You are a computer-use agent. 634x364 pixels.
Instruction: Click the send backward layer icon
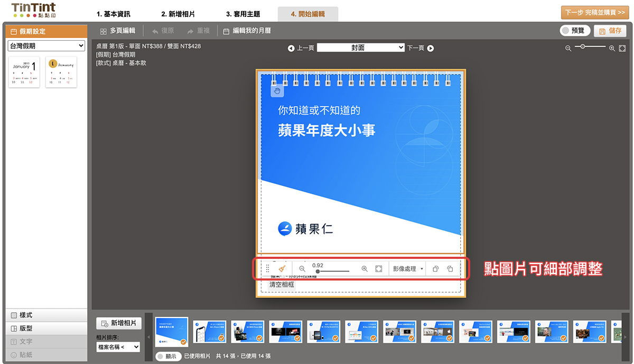tap(450, 269)
